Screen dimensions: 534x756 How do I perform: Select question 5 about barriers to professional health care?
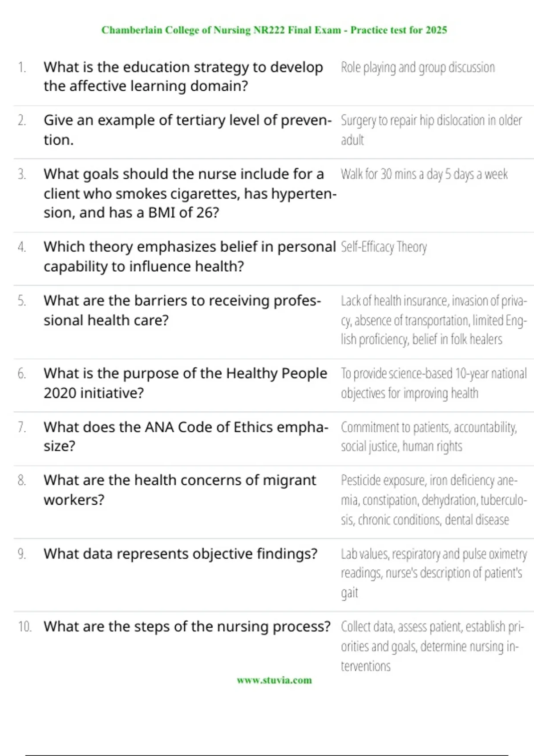click(x=182, y=310)
